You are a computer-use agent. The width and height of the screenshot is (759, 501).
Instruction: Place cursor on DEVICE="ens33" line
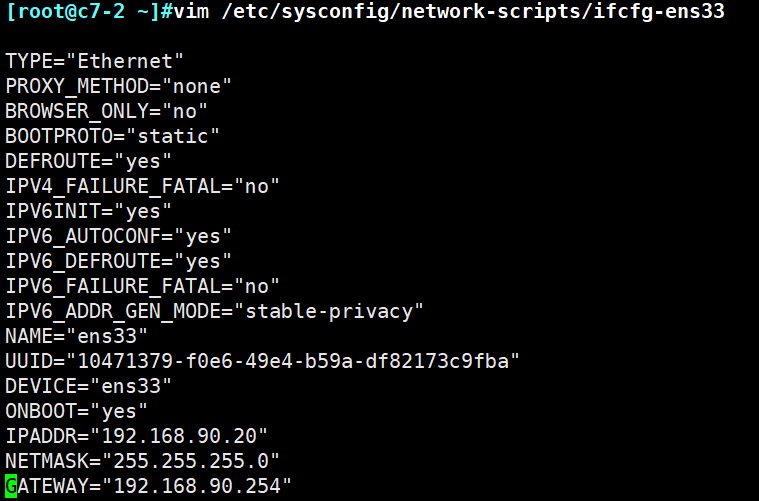89,386
